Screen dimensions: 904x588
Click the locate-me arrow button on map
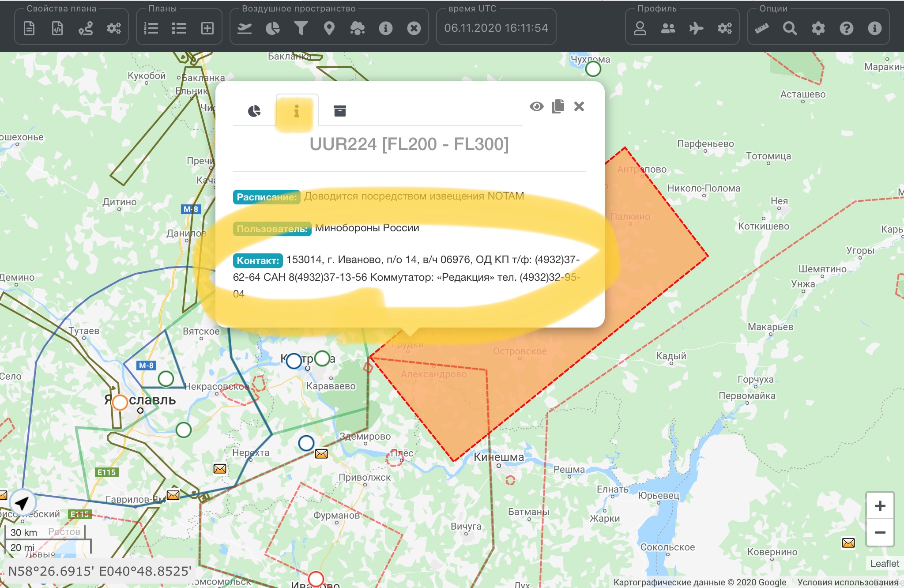[22, 502]
